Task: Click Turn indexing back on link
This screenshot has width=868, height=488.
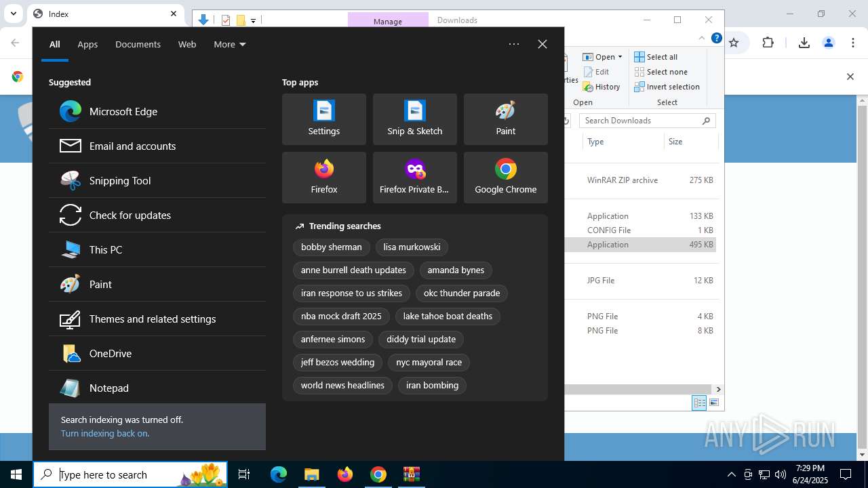Action: point(105,433)
